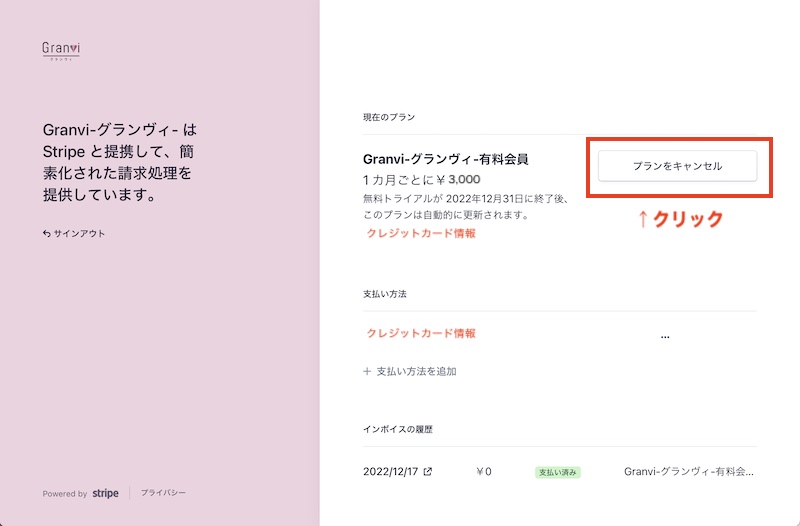Click 支払い方法を追加 link

point(410,371)
